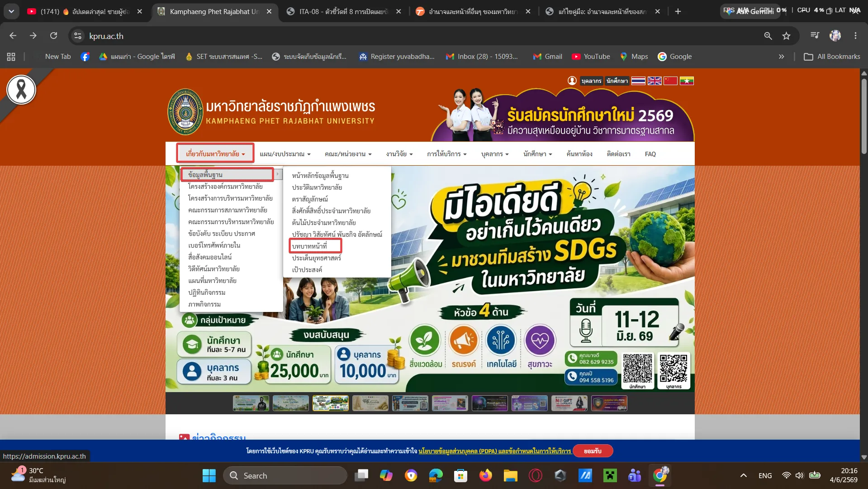Open the Chrome profile avatar
Image resolution: width=868 pixels, height=489 pixels.
[835, 35]
